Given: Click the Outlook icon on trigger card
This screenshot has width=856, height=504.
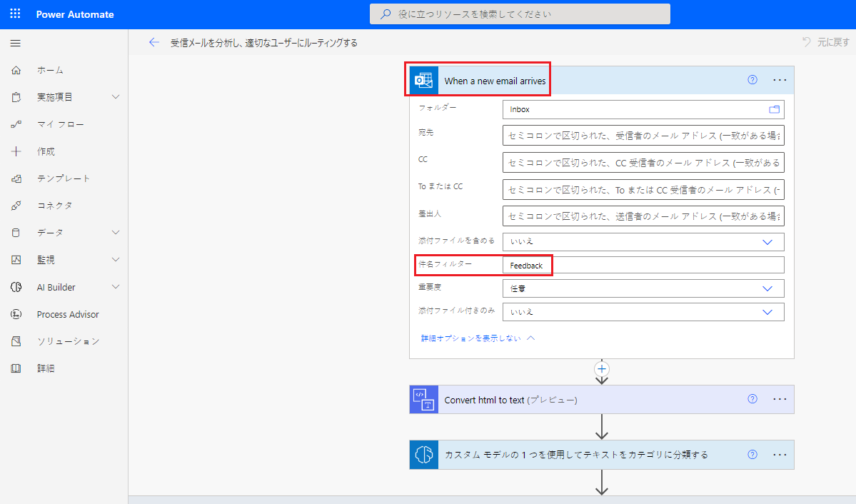Looking at the screenshot, I should 423,80.
